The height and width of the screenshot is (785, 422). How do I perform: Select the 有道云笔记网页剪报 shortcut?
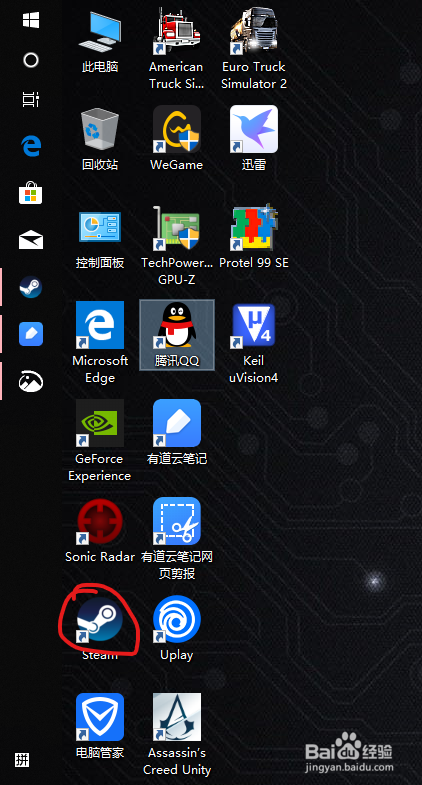point(177,539)
